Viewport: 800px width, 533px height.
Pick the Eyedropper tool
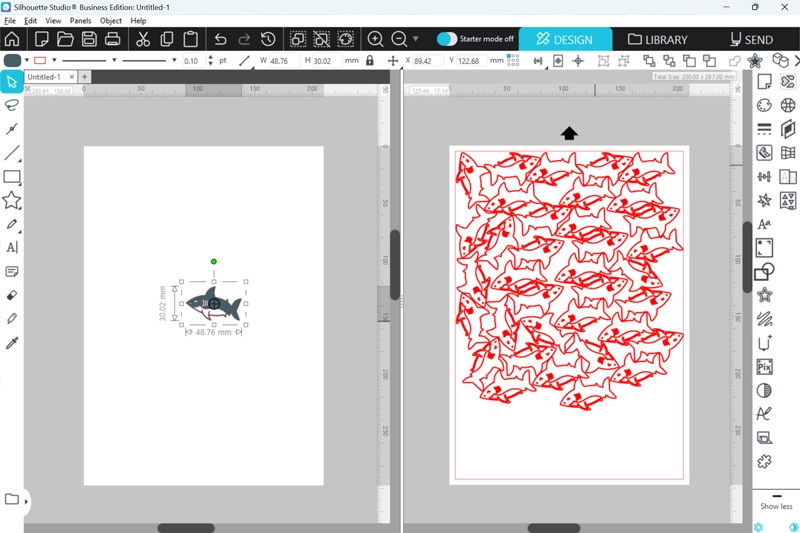click(12, 343)
